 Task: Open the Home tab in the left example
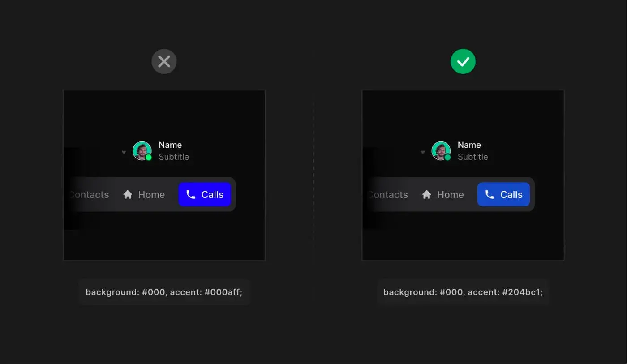coord(144,194)
